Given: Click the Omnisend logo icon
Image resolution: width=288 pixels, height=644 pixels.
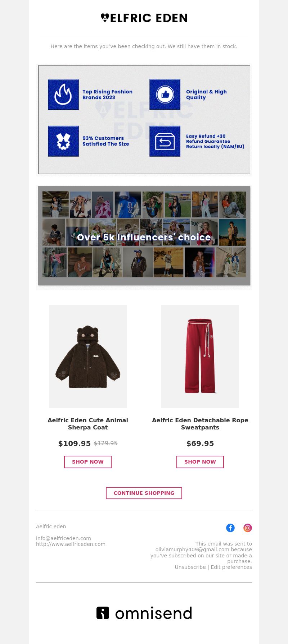Looking at the screenshot, I should [103, 613].
